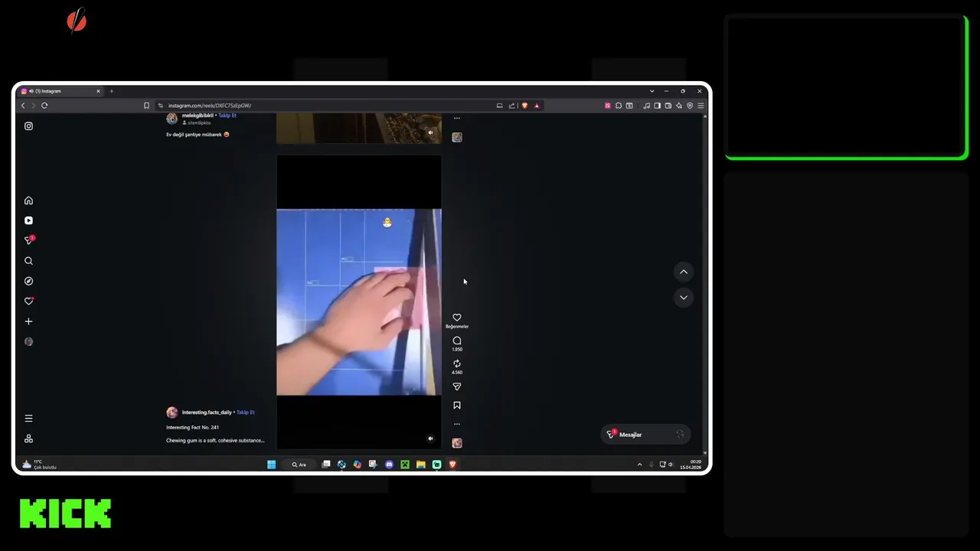Image resolution: width=980 pixels, height=551 pixels.
Task: Open Explore compass icon
Action: tap(28, 281)
